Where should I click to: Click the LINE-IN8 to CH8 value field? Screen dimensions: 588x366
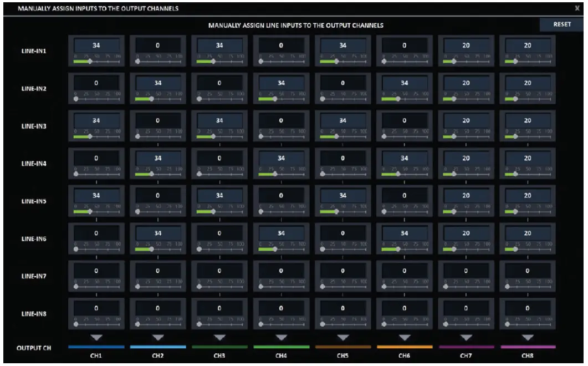point(528,308)
